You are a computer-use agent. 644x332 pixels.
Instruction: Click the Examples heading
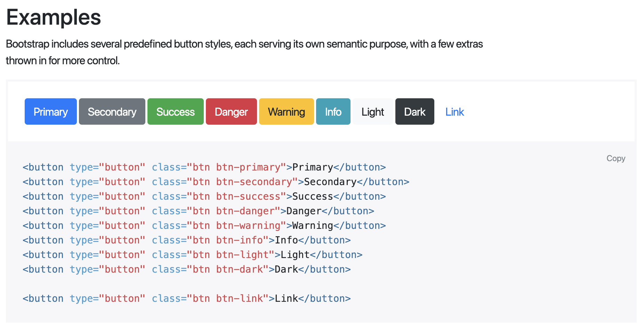pos(54,17)
